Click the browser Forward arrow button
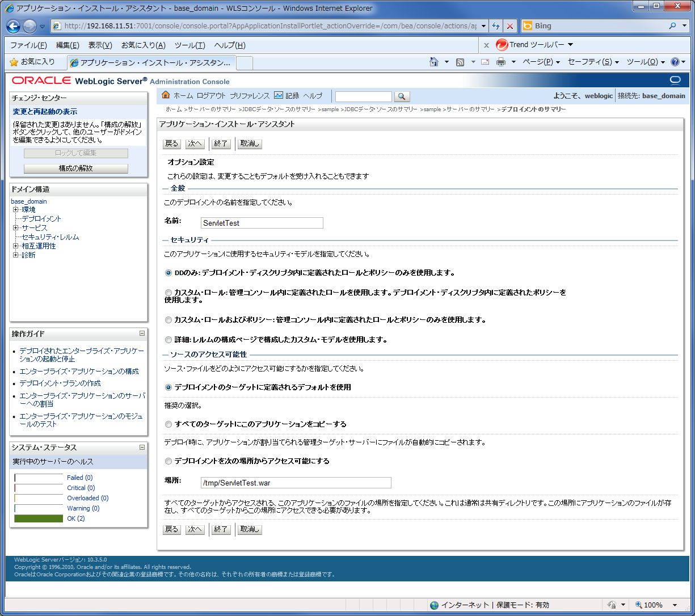 click(x=30, y=26)
